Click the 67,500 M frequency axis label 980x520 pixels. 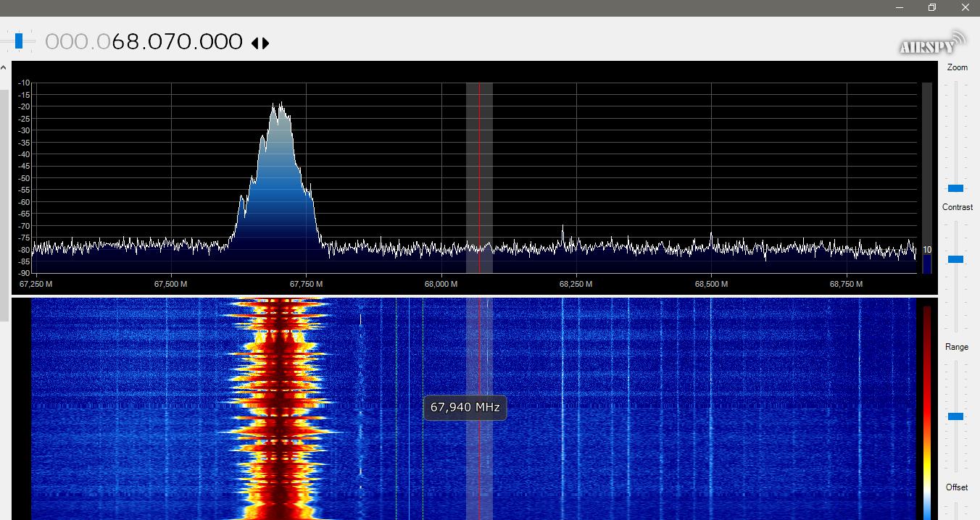point(171,284)
